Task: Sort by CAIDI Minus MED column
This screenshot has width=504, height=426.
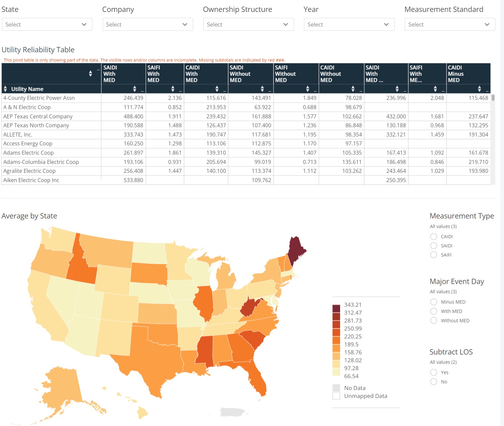Action: coord(479,89)
